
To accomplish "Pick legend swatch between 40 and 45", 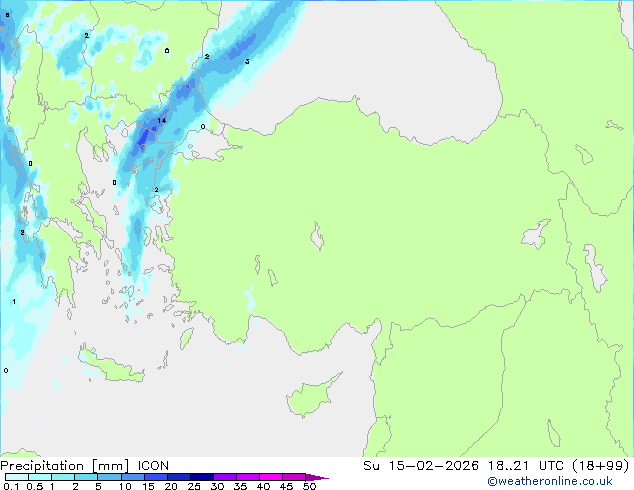I will pyautogui.click(x=271, y=477).
